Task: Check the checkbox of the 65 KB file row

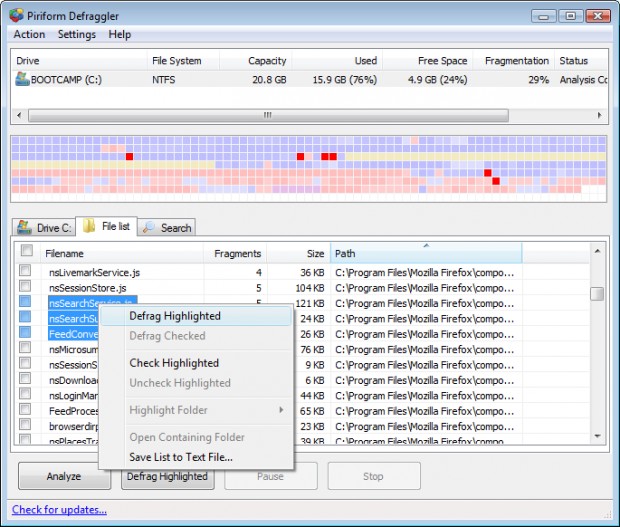Action: pyautogui.click(x=25, y=409)
